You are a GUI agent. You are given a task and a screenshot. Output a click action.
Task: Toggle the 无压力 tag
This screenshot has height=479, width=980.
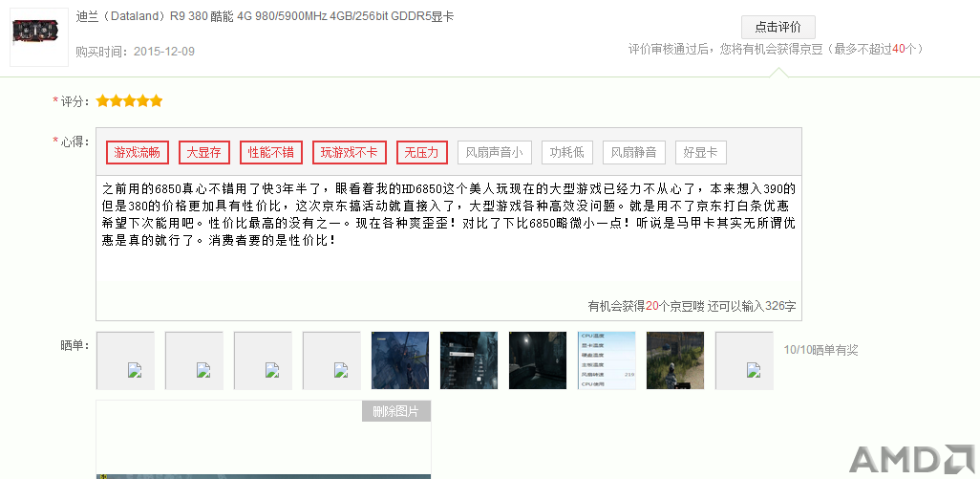[x=422, y=153]
